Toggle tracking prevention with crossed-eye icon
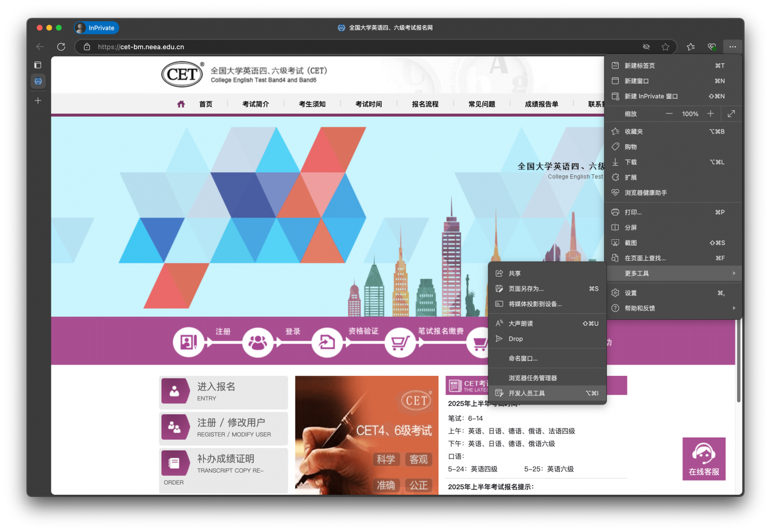This screenshot has width=771, height=532. (646, 46)
